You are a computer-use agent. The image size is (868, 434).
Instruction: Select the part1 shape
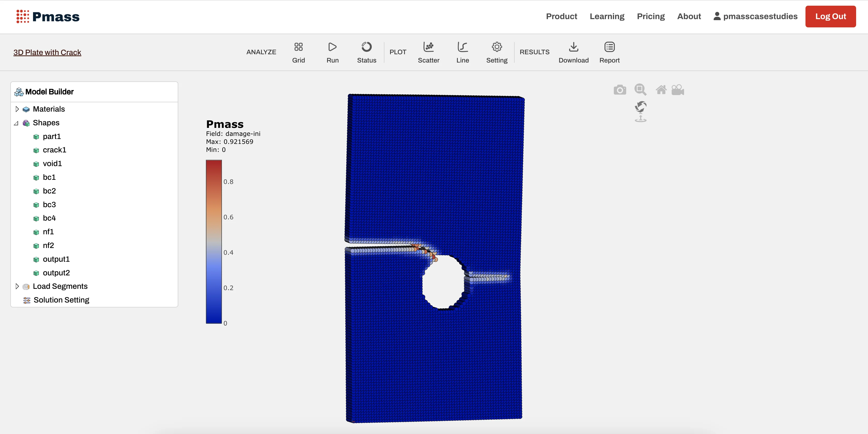point(52,136)
